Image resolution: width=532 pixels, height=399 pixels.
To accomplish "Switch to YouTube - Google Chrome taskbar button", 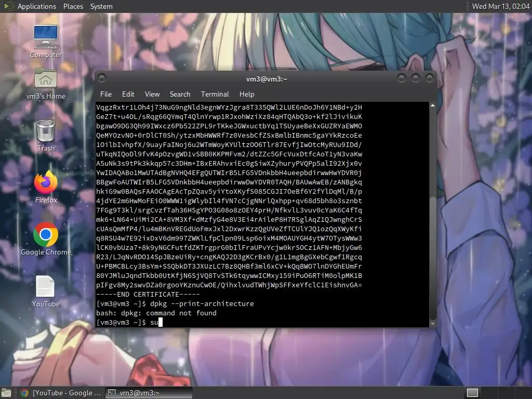I will [x=61, y=393].
